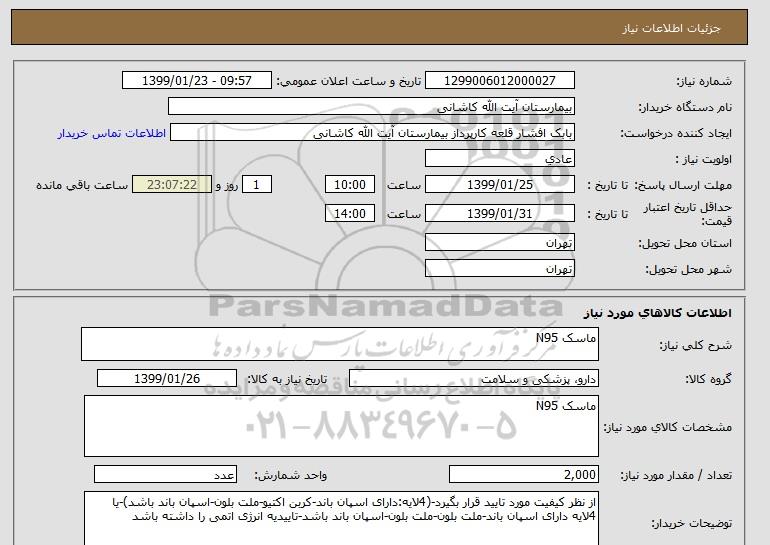Click buyer organization name field
The width and height of the screenshot is (770, 545).
(x=371, y=107)
